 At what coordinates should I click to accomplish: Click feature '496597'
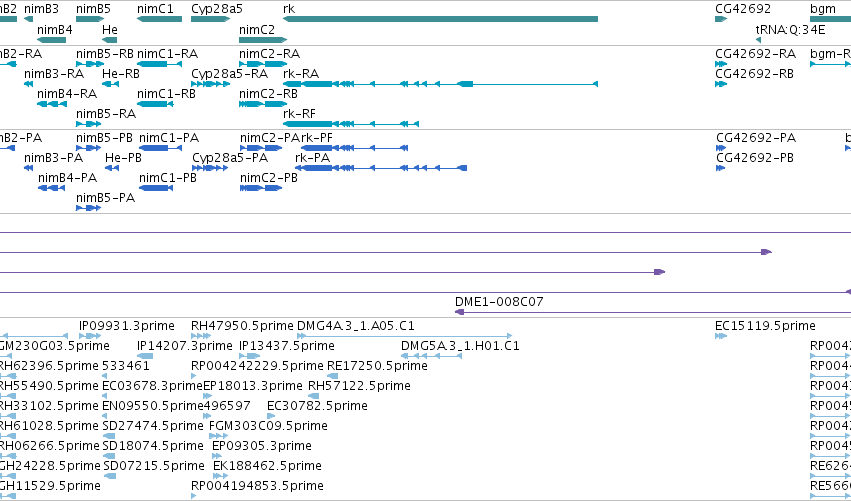[207, 416]
